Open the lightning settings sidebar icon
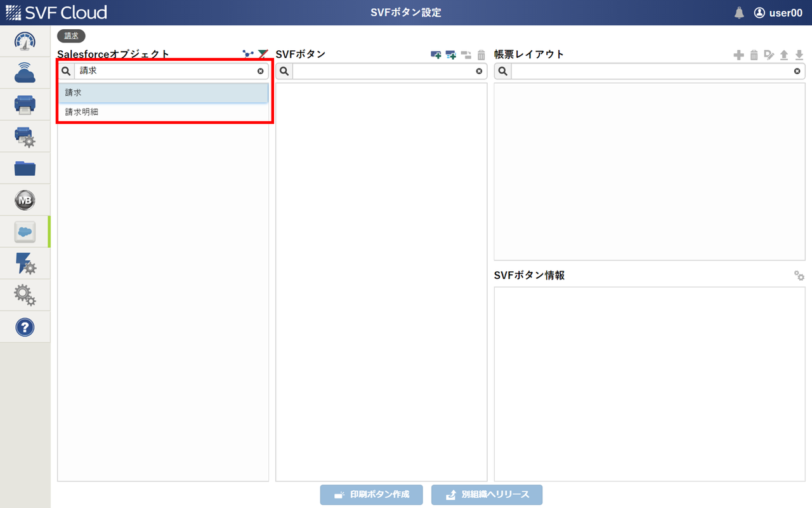Viewport: 812px width, 508px height. 25,264
